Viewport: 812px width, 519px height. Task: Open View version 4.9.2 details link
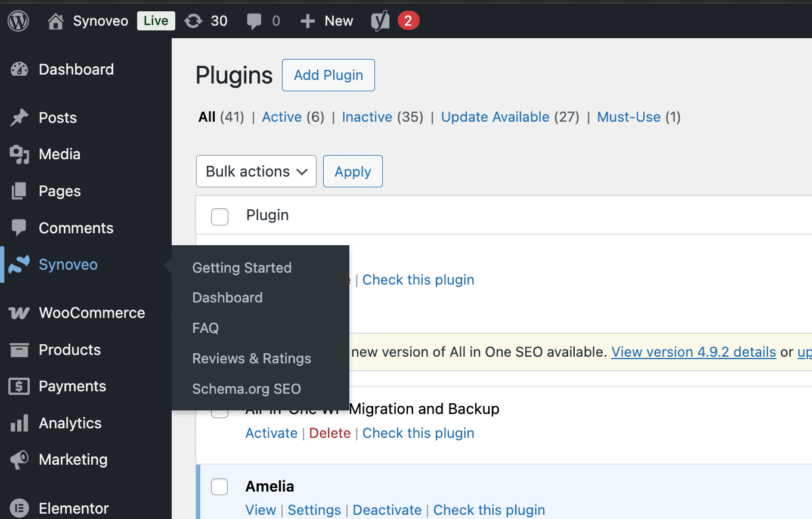click(693, 352)
